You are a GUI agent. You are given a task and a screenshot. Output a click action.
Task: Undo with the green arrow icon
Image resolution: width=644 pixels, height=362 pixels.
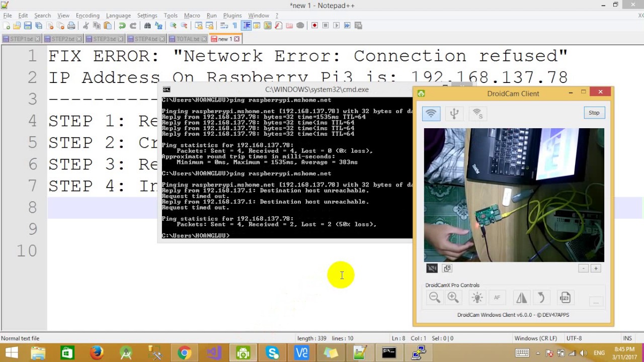(x=122, y=25)
